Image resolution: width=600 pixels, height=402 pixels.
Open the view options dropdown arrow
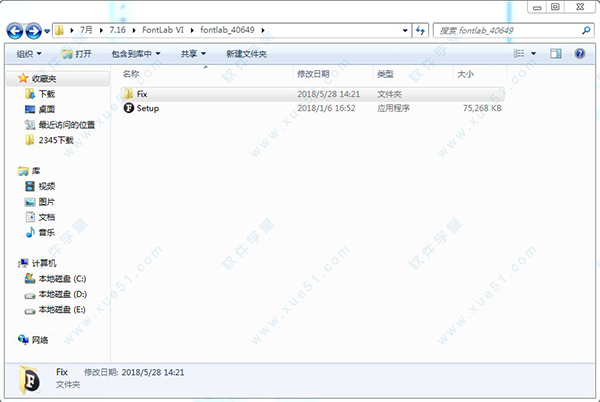pyautogui.click(x=533, y=54)
